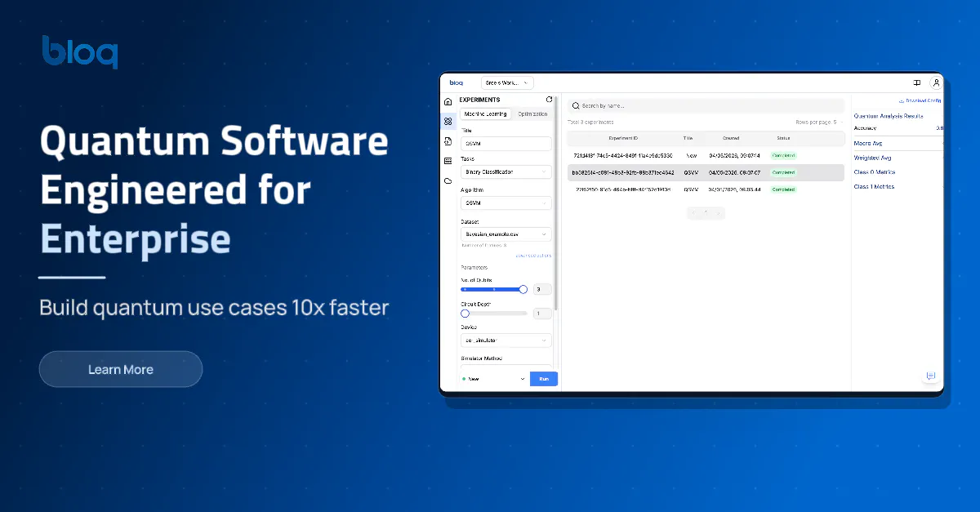
Task: Click the left panel vertical scrollbar
Action: (x=556, y=204)
